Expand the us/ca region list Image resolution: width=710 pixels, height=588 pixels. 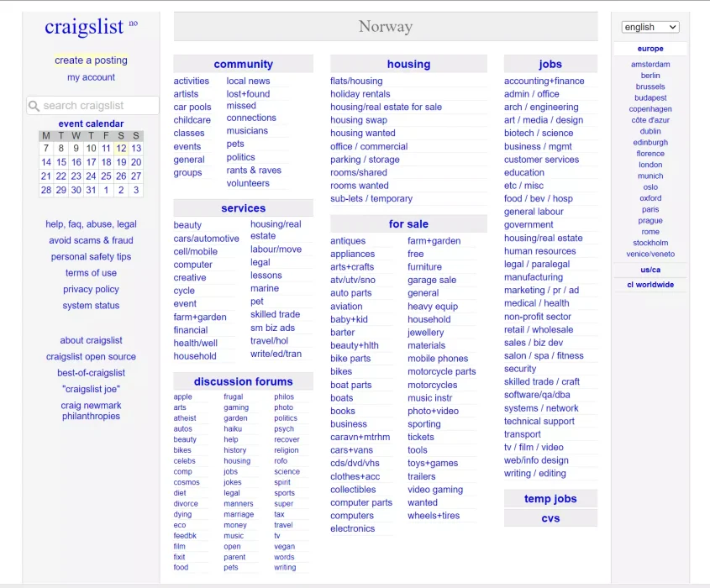(650, 270)
